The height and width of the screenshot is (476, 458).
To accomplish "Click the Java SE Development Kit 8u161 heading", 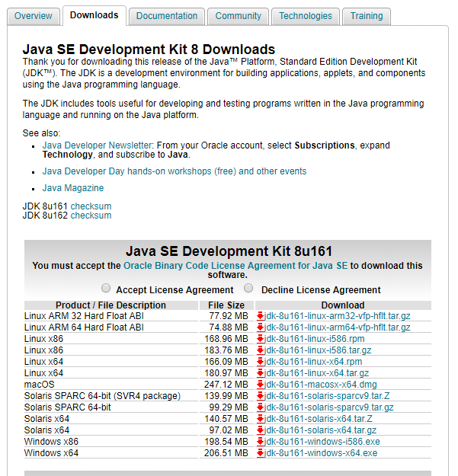I will pyautogui.click(x=229, y=251).
